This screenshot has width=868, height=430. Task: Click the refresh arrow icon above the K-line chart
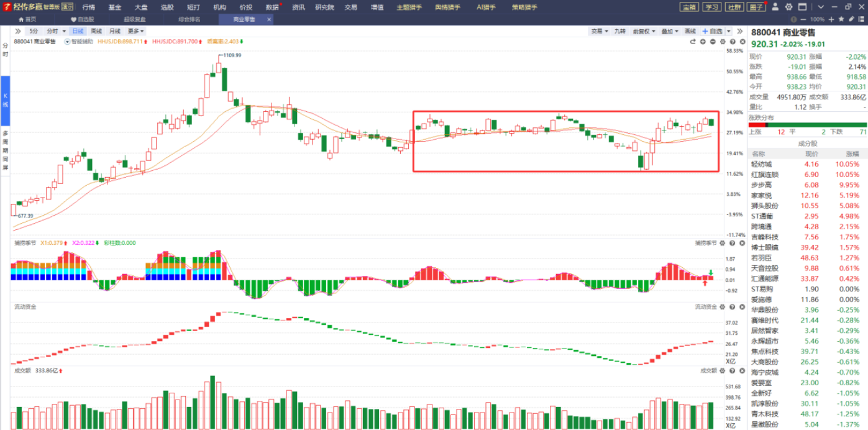pyautogui.click(x=693, y=42)
